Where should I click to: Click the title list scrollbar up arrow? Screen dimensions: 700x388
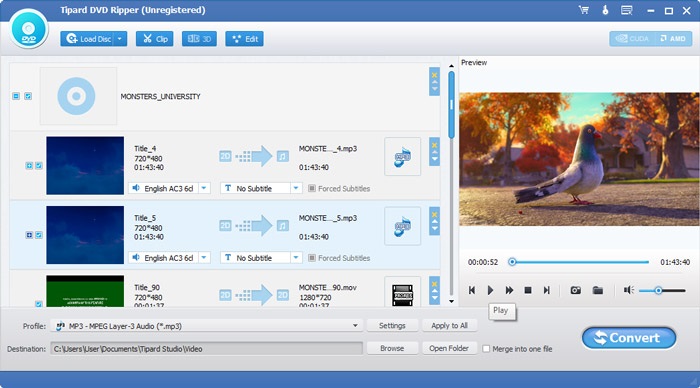point(451,66)
